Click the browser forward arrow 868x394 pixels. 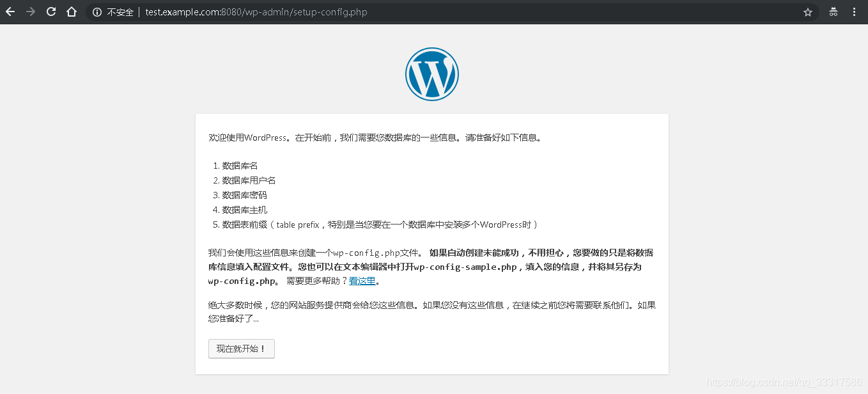coord(31,12)
